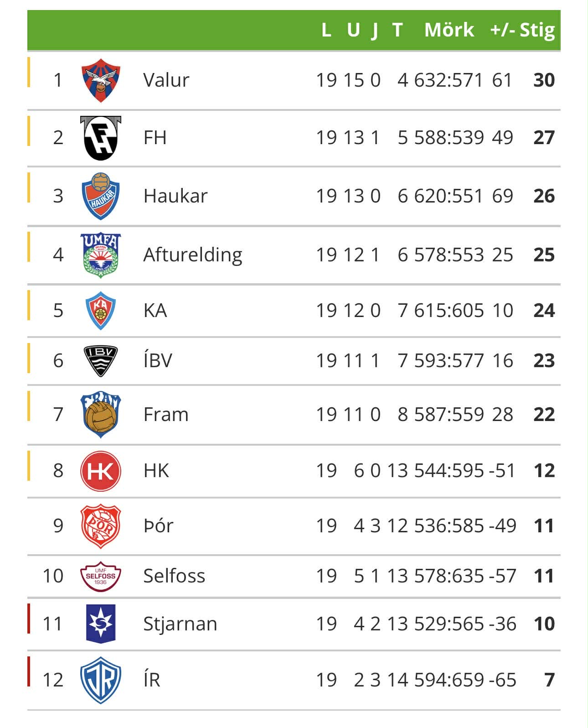
Task: Open the ÍR club shield
Action: pos(100,680)
